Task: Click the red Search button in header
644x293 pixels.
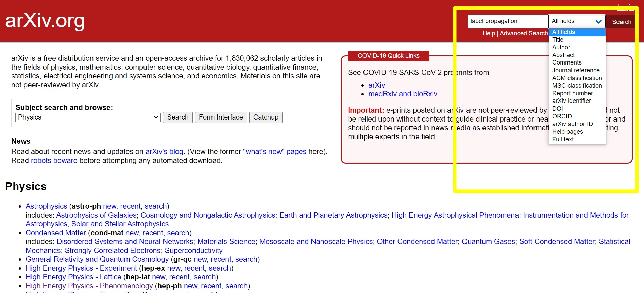Action: tap(622, 22)
